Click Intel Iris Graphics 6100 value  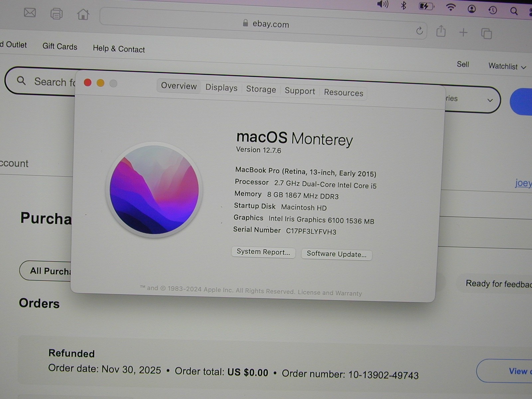(321, 220)
